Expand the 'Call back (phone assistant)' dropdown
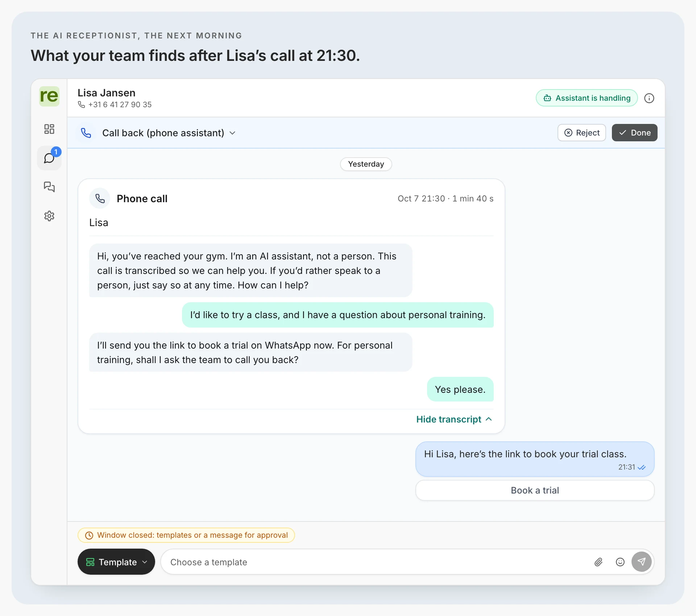 [x=169, y=133]
